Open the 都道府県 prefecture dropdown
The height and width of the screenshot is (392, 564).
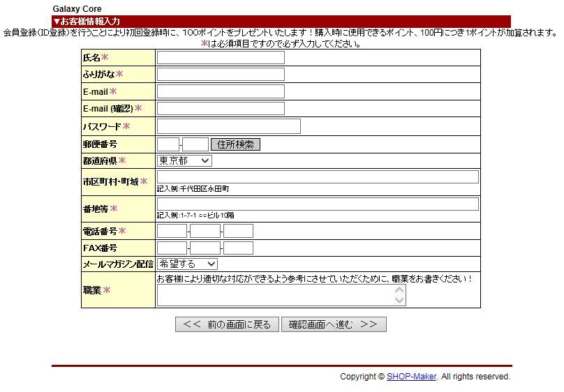(184, 160)
